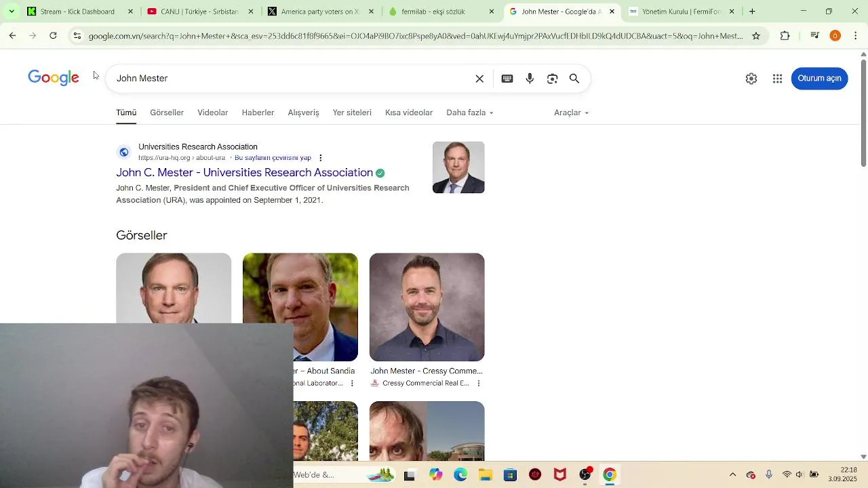Open John C. Mester - Universities Research Association link

pos(244,172)
